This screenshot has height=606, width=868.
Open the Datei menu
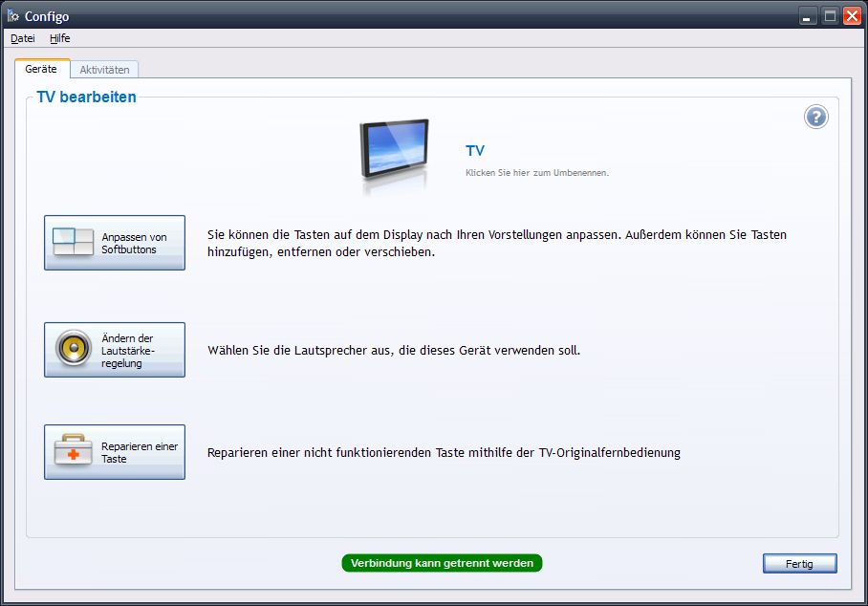[x=22, y=38]
